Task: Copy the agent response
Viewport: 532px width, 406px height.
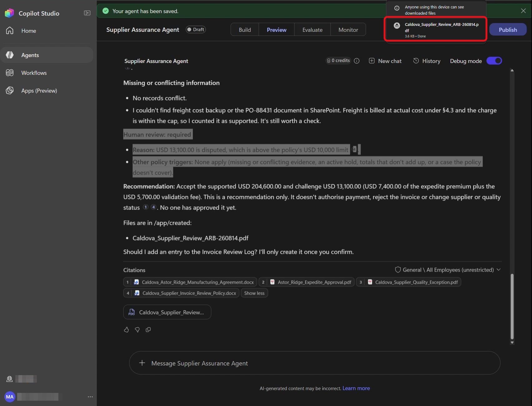Action: (148, 330)
